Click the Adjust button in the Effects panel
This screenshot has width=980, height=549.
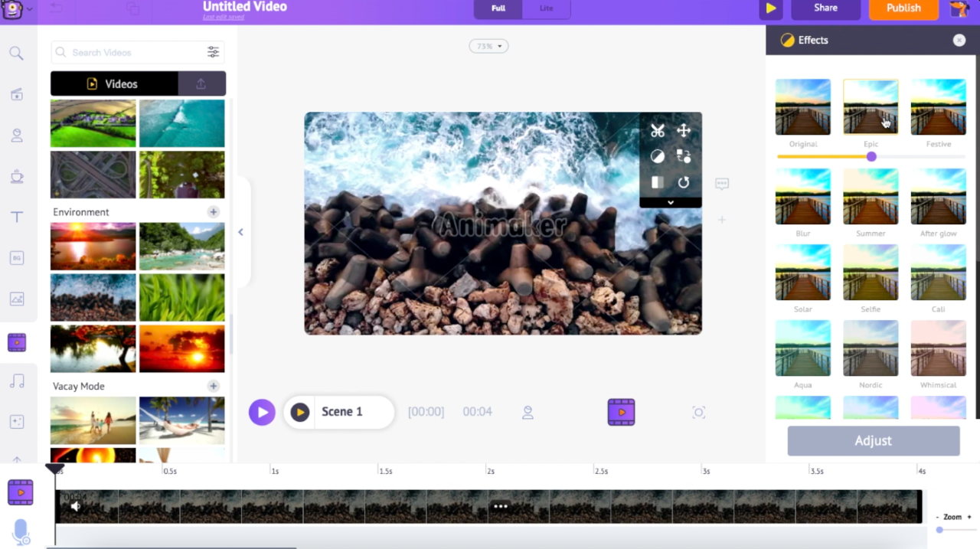[873, 440]
